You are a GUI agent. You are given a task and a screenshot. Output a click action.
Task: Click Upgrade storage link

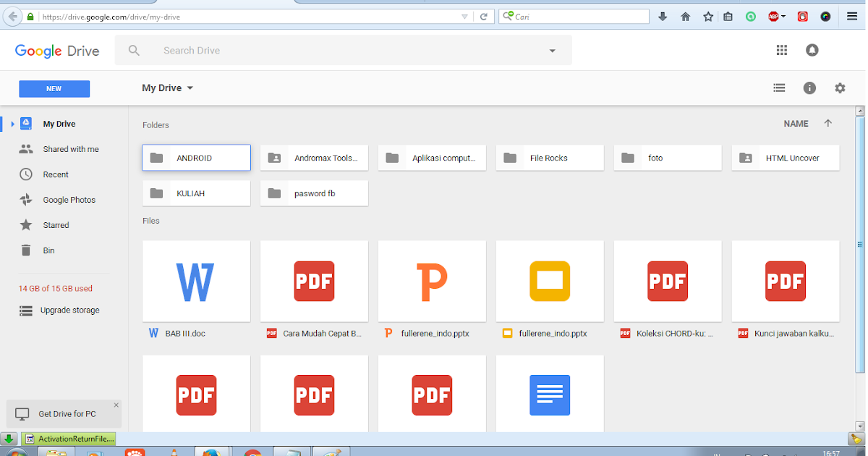pyautogui.click(x=69, y=311)
